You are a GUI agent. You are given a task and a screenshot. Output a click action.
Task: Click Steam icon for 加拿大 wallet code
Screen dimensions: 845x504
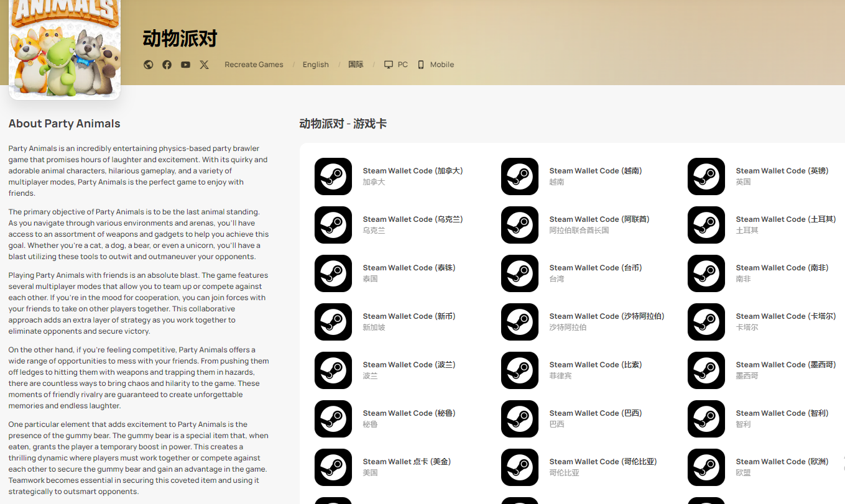point(333,176)
